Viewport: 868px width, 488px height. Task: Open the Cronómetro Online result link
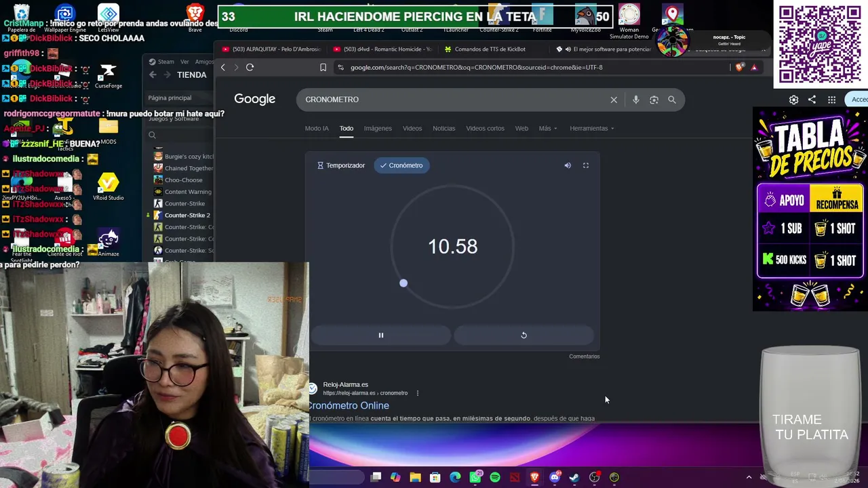click(349, 405)
